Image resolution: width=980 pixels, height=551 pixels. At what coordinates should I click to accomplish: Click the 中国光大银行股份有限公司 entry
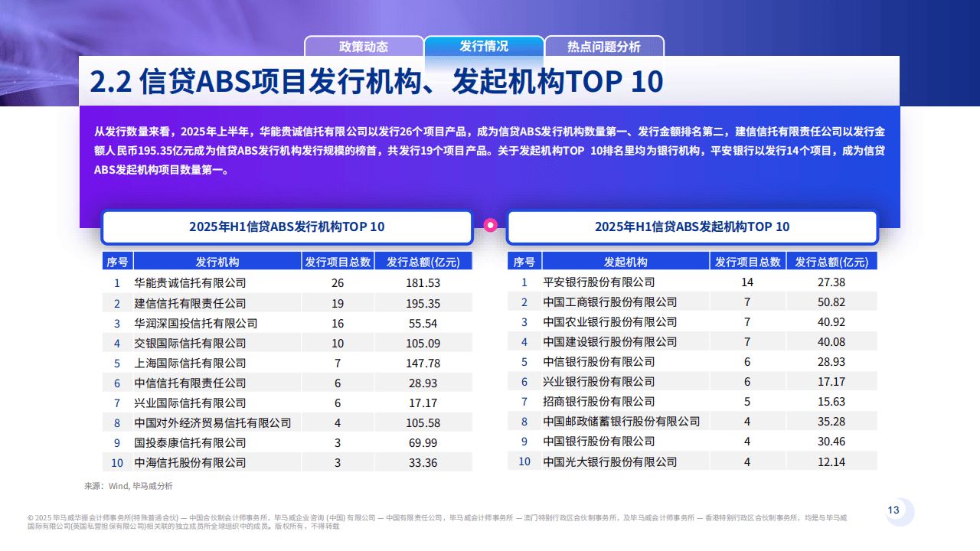coord(609,461)
